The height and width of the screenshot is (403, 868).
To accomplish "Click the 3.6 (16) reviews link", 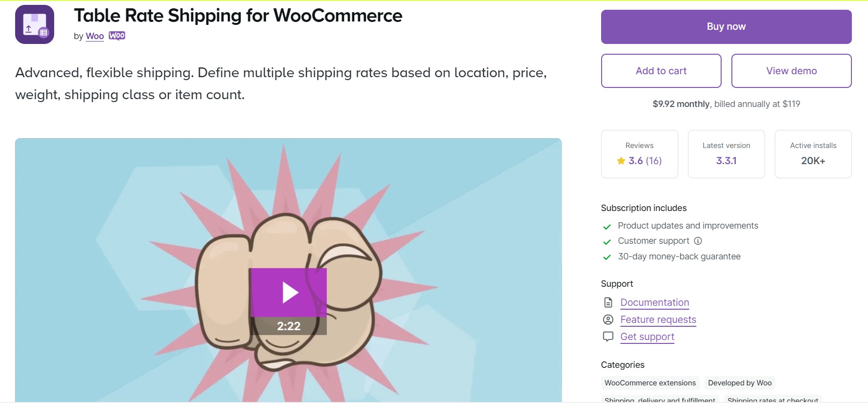I will [x=644, y=160].
